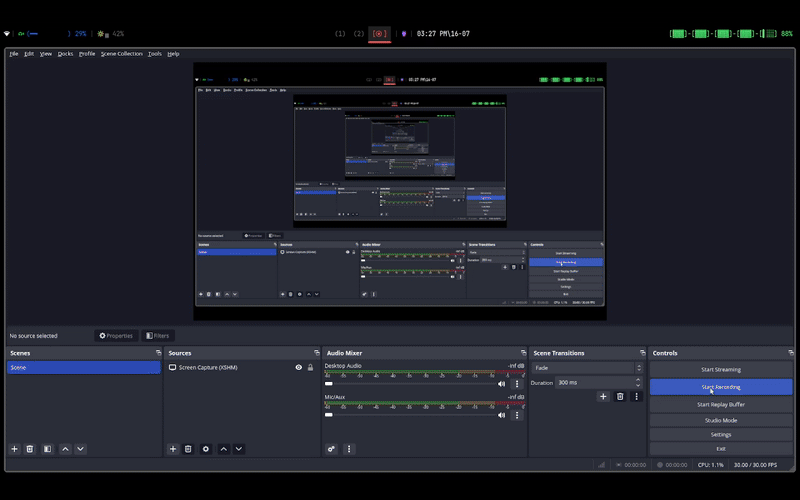Move scene down in Scenes panel
Image resolution: width=800 pixels, height=500 pixels.
[x=80, y=449]
